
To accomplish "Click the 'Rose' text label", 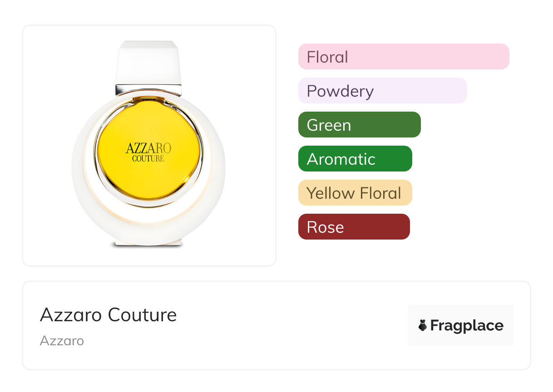I will pos(325,227).
